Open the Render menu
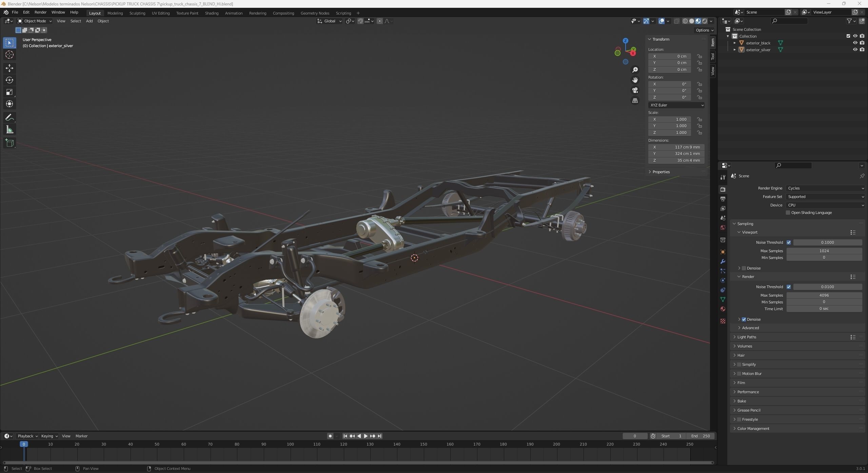Image resolution: width=868 pixels, height=473 pixels. coord(40,12)
